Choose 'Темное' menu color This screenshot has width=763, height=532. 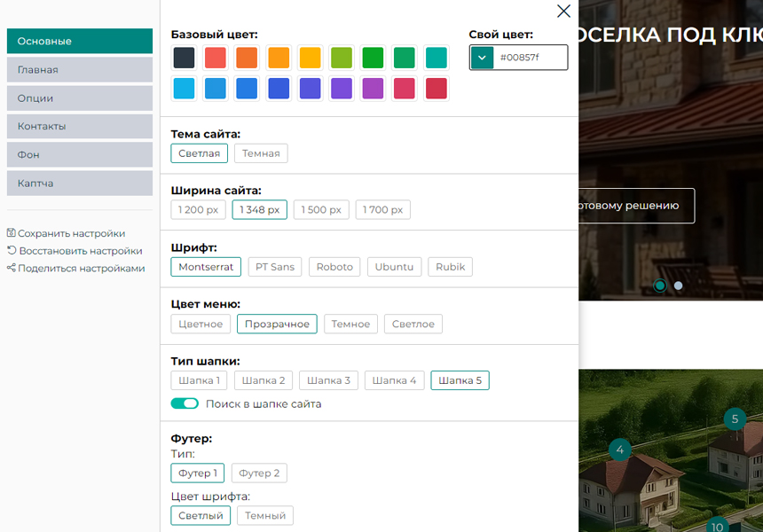tap(350, 324)
